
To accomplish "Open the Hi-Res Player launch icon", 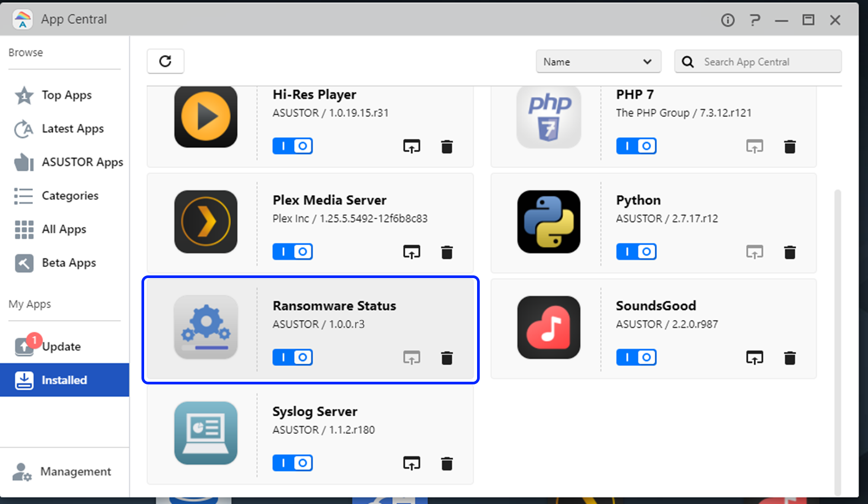I will 412,146.
